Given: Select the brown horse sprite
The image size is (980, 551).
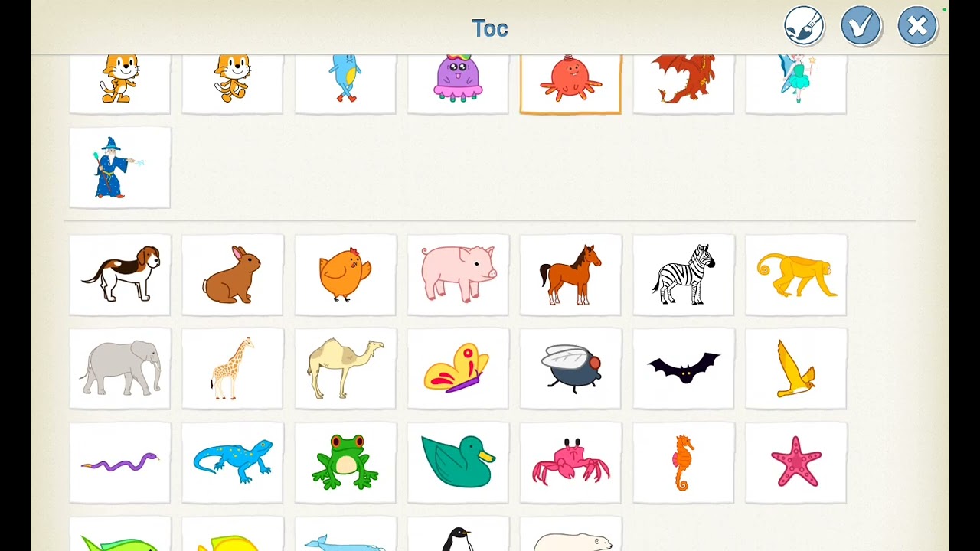Looking at the screenshot, I should click(570, 275).
